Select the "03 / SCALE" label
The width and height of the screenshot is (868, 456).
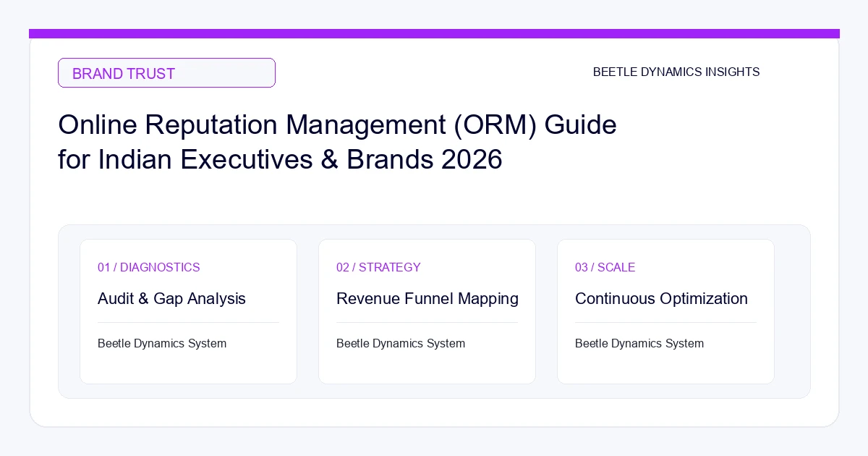605,267
